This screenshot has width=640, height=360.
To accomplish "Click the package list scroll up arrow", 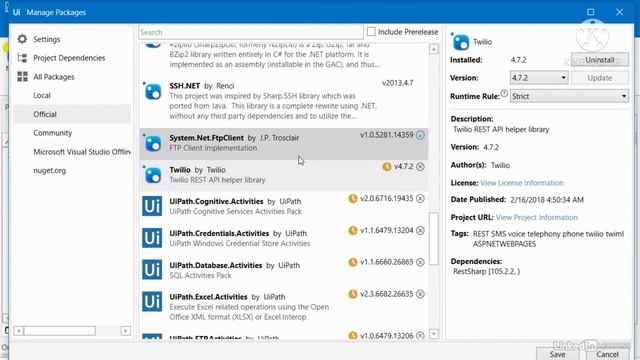I will pyautogui.click(x=433, y=49).
